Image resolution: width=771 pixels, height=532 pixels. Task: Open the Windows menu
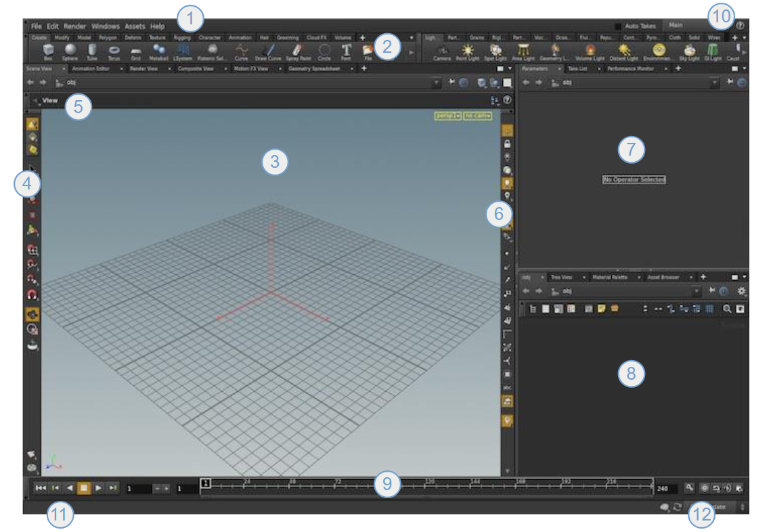coord(105,26)
